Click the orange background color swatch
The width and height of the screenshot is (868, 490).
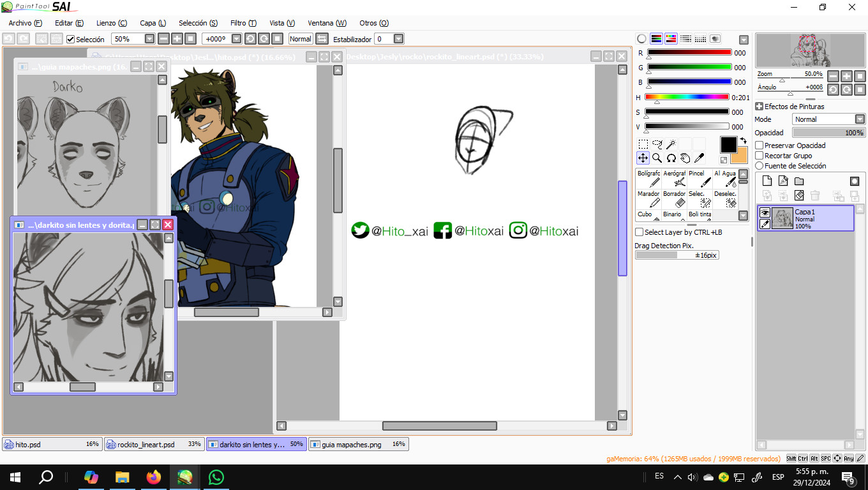click(x=742, y=157)
